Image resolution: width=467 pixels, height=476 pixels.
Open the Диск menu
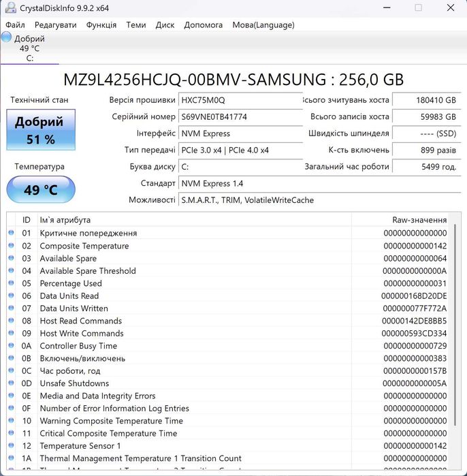point(165,25)
